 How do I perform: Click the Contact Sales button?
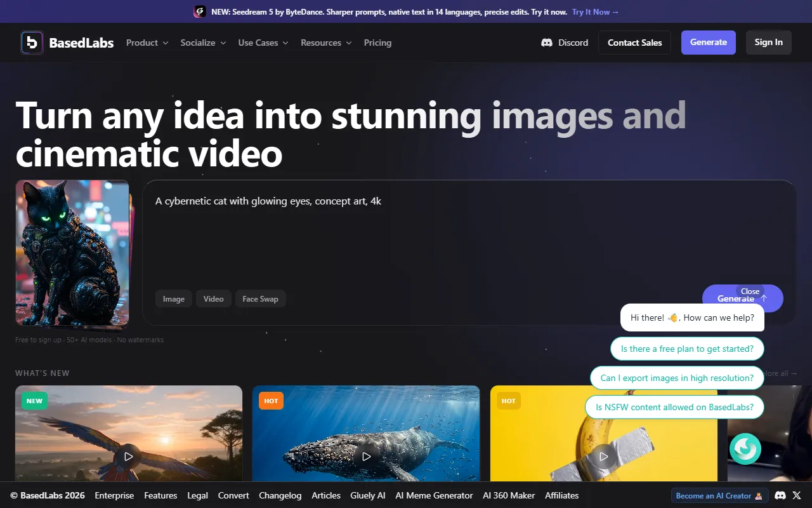634,43
